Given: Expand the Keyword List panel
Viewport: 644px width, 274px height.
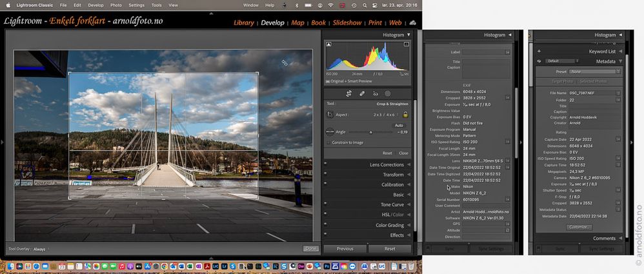Looking at the screenshot, I should 621,52.
